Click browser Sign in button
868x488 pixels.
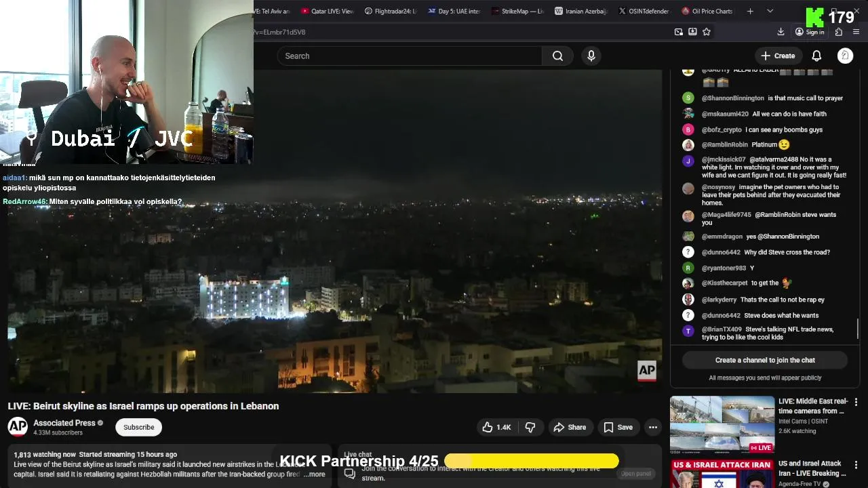coord(810,32)
